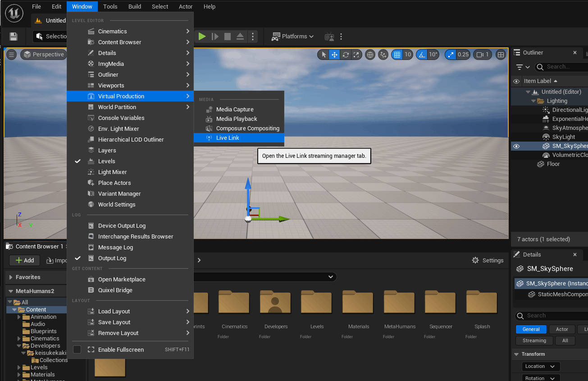Image resolution: width=588 pixels, height=381 pixels.
Task: Open World Settings from Window menu
Action: pyautogui.click(x=130, y=205)
